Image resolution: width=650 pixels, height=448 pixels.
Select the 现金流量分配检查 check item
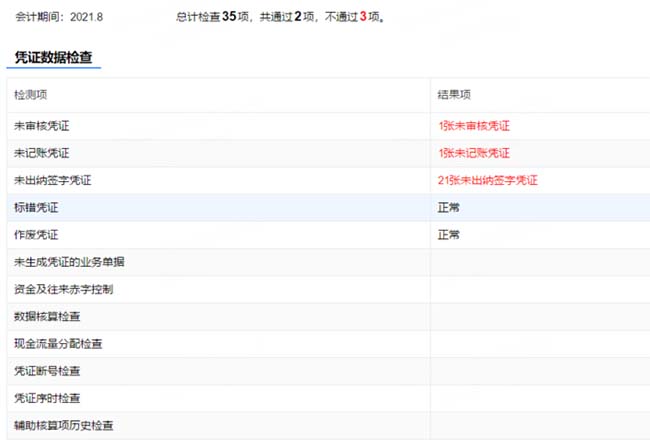click(58, 344)
